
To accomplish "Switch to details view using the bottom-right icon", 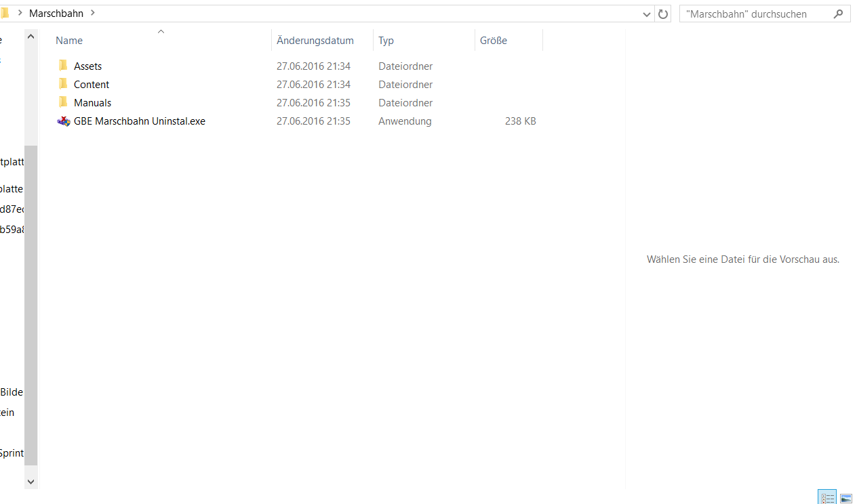I will pos(827,498).
